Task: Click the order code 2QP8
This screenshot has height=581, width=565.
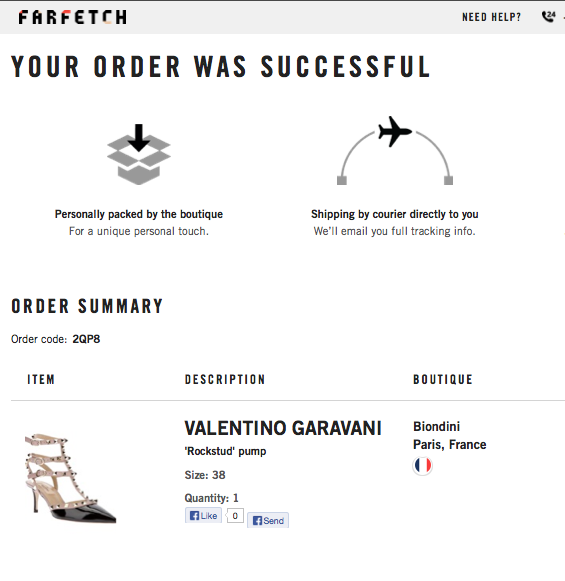Action: pos(86,339)
